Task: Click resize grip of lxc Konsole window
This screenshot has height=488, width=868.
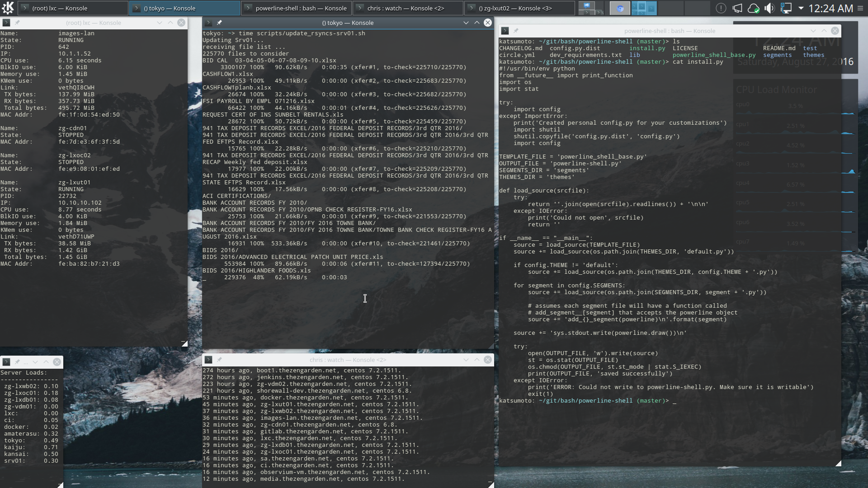Action: point(184,344)
